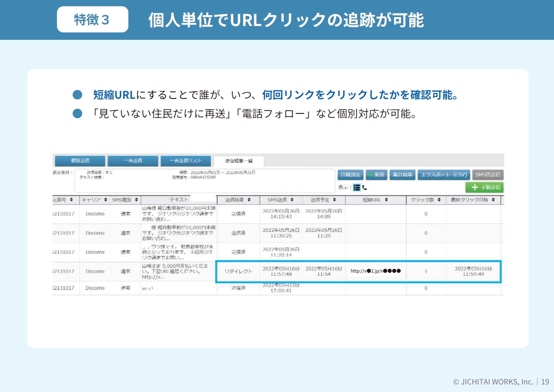Go to the 一斉送信リスト tab

click(186, 161)
